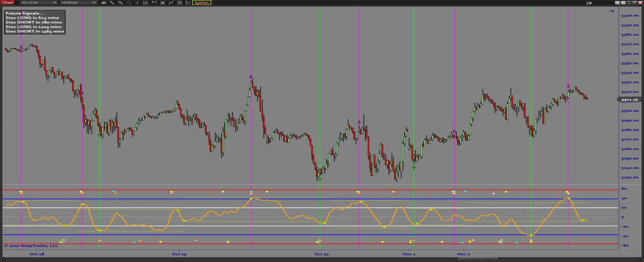Select the drawing tools pencil icon

(x=111, y=2)
